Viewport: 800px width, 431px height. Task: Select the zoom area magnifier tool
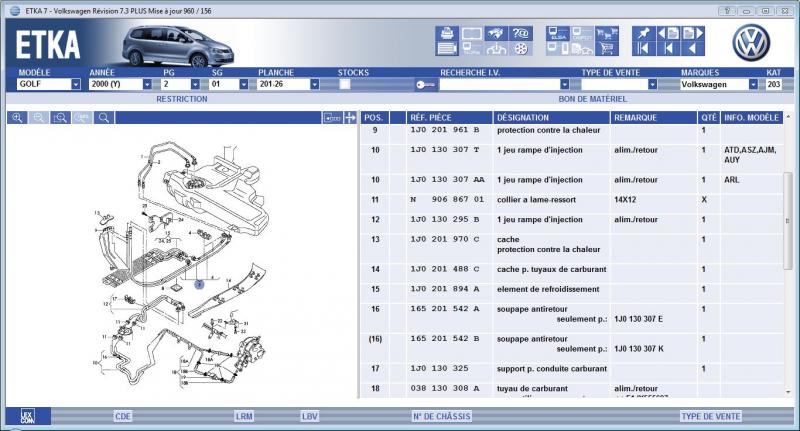click(x=60, y=118)
